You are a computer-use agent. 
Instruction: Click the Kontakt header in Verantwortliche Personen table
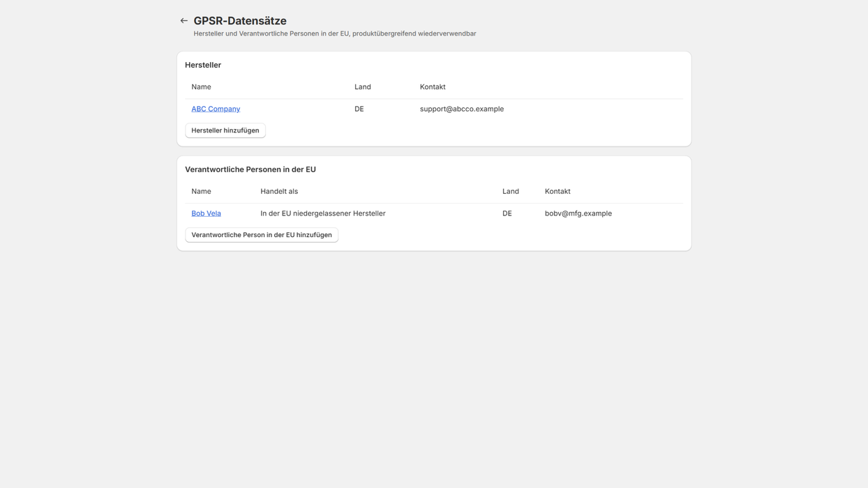coord(558,191)
